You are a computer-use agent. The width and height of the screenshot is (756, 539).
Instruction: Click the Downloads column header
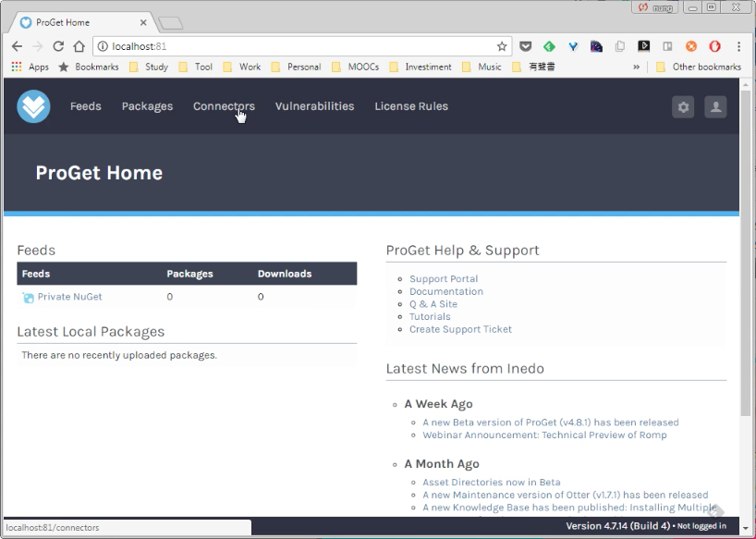tap(285, 274)
